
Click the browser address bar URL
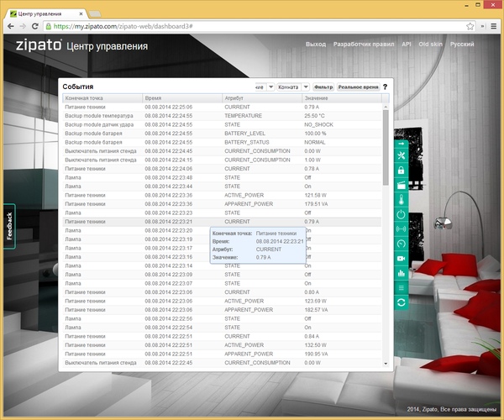pyautogui.click(x=123, y=26)
